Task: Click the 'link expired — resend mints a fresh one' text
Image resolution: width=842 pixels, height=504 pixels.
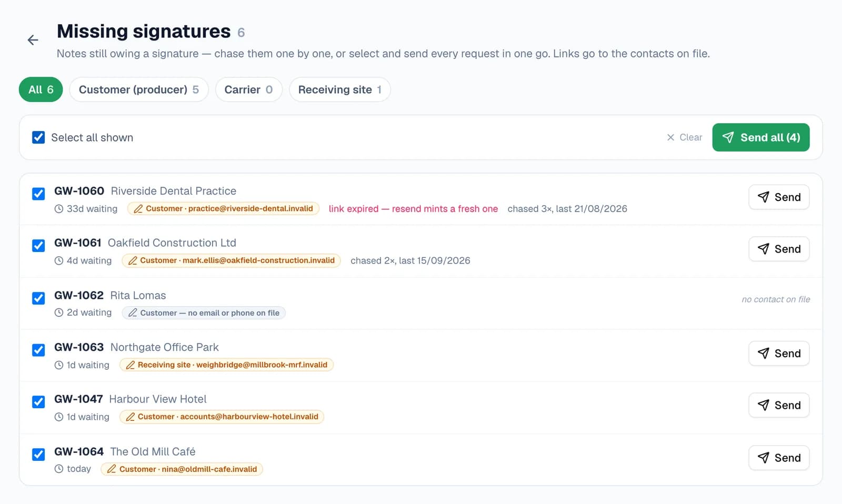Action: pyautogui.click(x=413, y=209)
